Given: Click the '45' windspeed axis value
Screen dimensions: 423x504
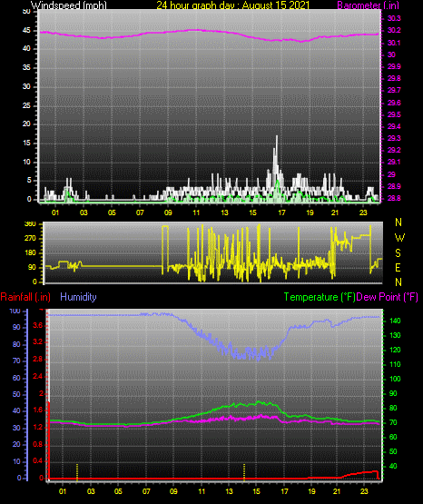Looking at the screenshot, I should point(26,31).
